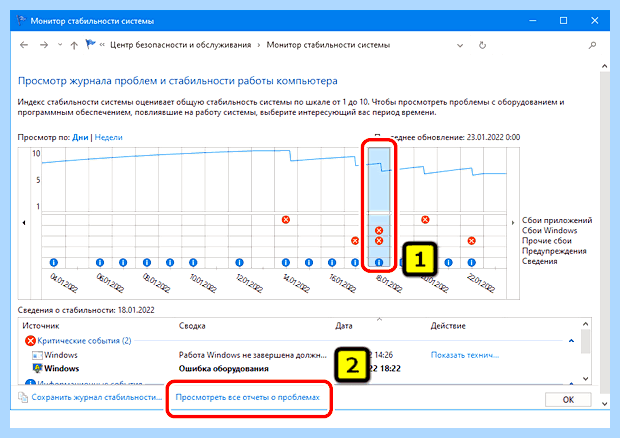Switch chart view to Дни
This screenshot has height=438, width=620.
coord(80,137)
